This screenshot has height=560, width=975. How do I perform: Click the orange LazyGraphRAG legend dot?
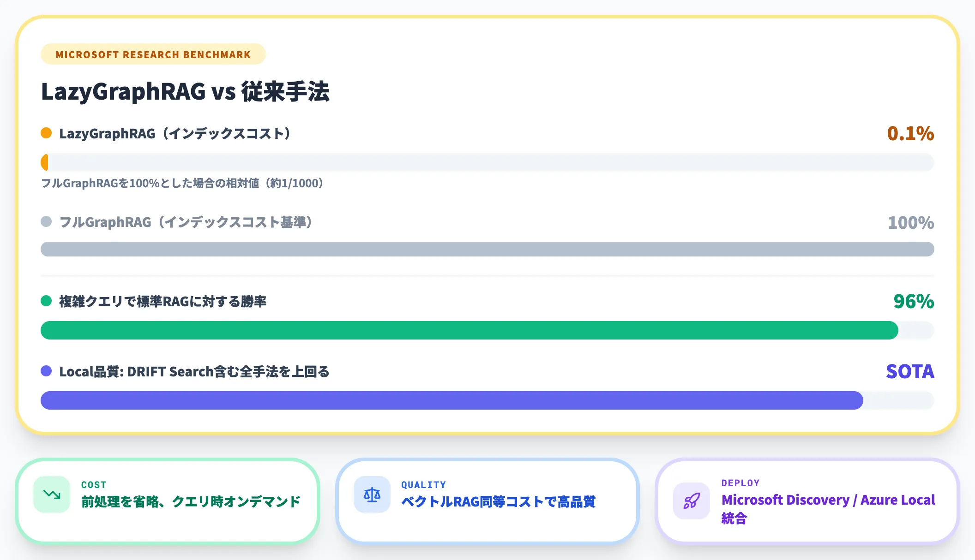(x=46, y=133)
